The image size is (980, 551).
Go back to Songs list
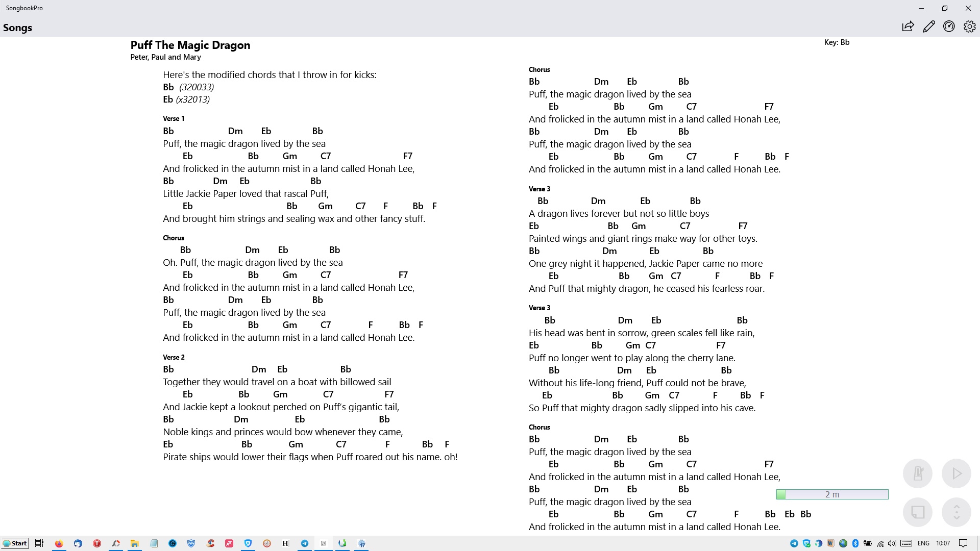18,28
